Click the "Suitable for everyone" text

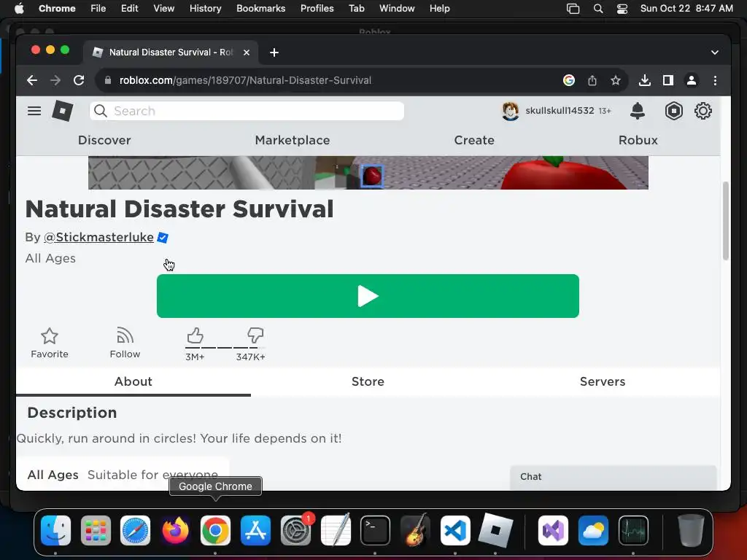[x=153, y=475]
